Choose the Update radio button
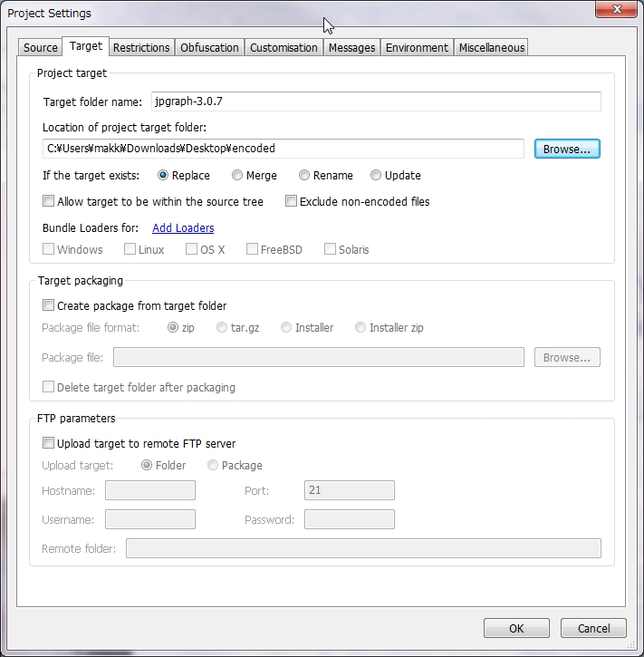Viewport: 644px width, 657px height. click(376, 176)
